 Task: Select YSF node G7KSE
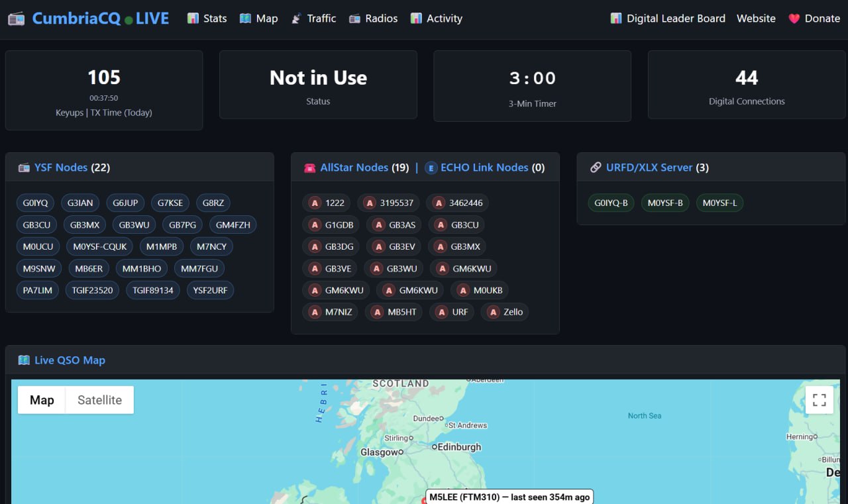170,203
